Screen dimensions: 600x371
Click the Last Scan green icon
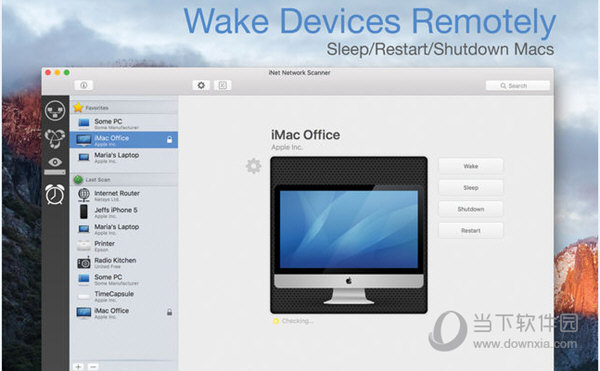[78, 179]
